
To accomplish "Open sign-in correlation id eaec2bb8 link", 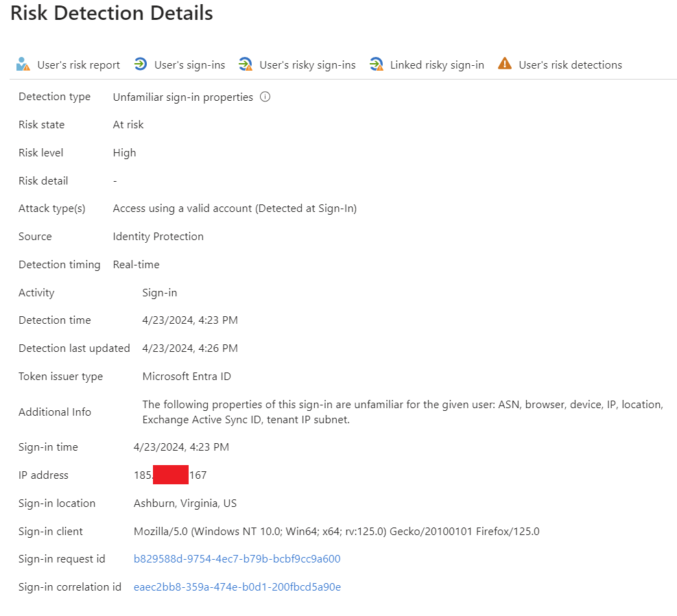I will coord(237,587).
